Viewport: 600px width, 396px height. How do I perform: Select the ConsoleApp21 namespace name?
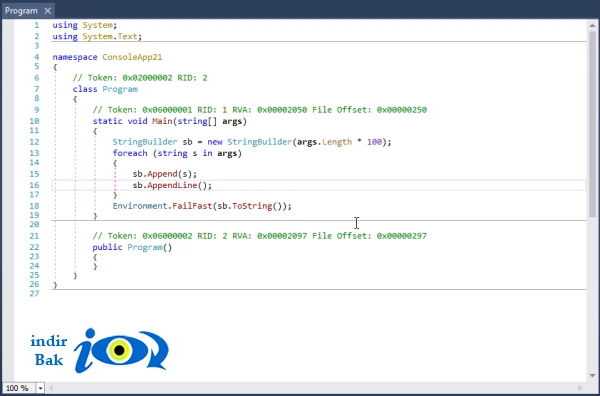(132, 57)
